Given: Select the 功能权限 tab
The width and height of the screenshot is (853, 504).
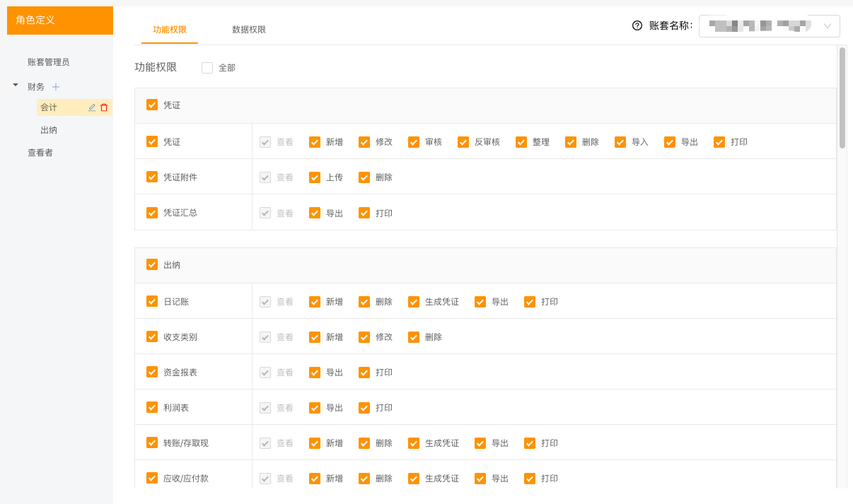Looking at the screenshot, I should point(170,30).
